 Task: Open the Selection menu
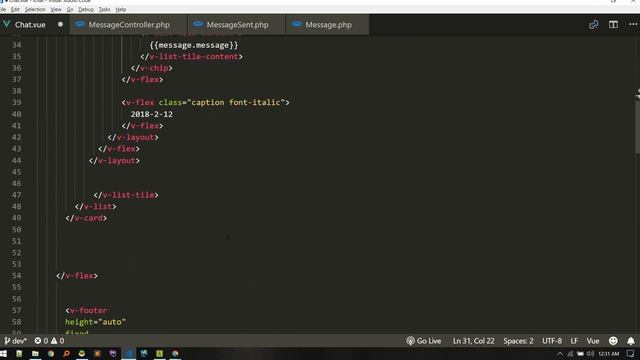tap(35, 9)
